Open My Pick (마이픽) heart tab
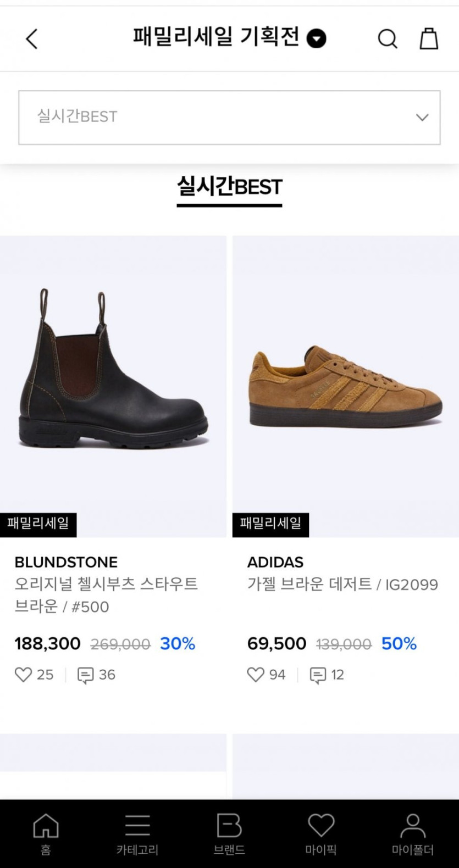Image resolution: width=459 pixels, height=868 pixels. tap(321, 833)
